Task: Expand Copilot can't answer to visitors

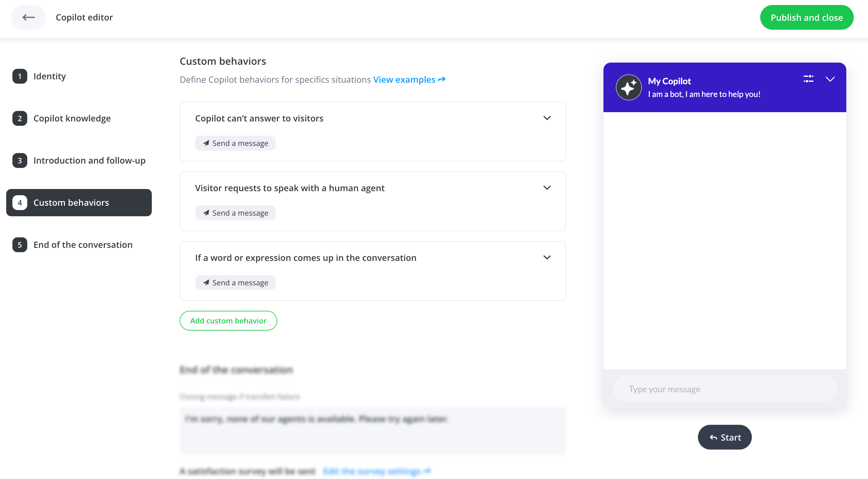Action: click(547, 118)
